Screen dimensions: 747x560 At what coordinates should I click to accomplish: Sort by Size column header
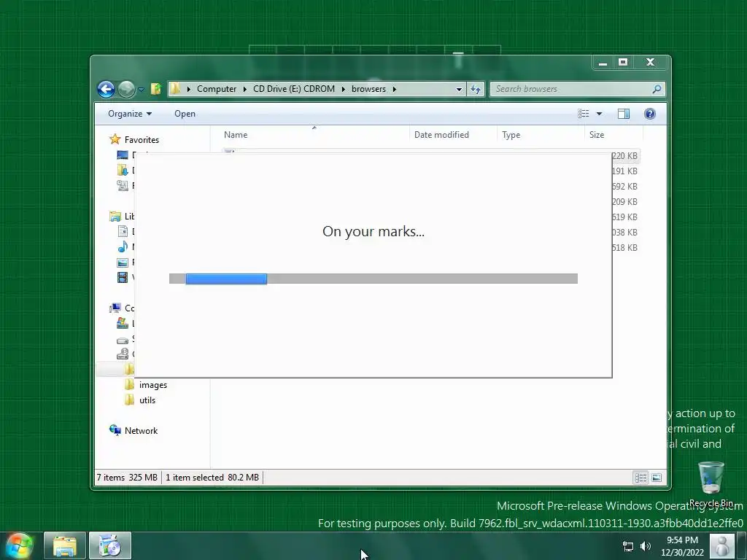[x=614, y=135]
